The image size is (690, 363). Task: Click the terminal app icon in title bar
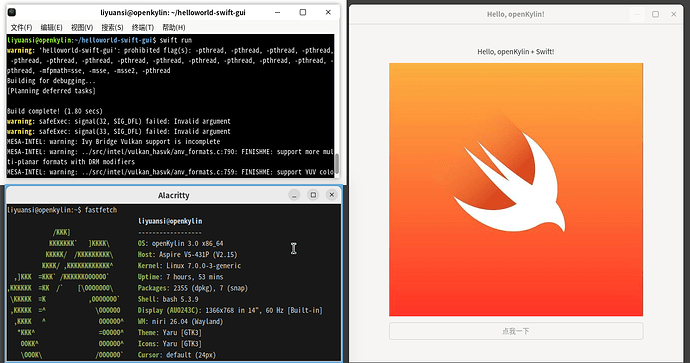(x=12, y=12)
